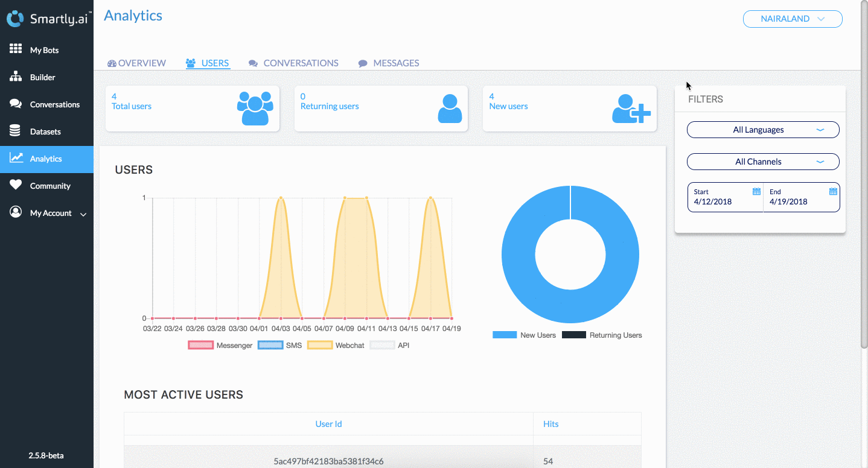
Task: Click the Conversations tab bubbles icon
Action: (253, 63)
